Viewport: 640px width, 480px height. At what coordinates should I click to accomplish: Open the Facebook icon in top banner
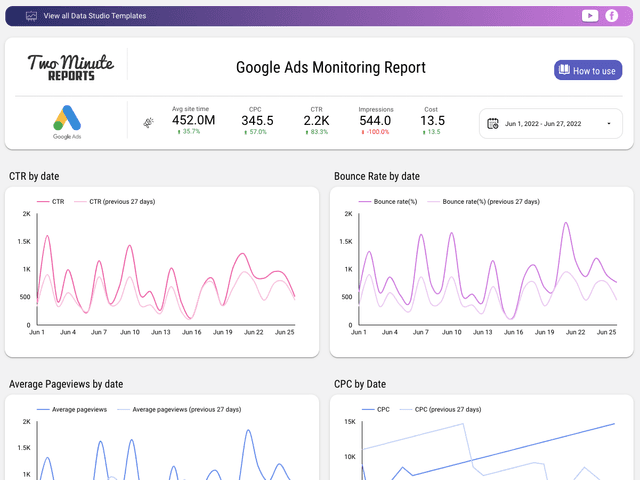tap(611, 16)
